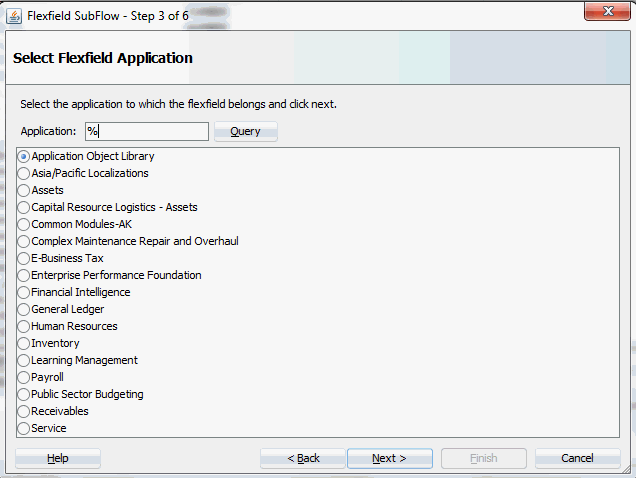Screen dimensions: 636x478
Task: Choose Common Modules-AK radio button
Action: coord(24,224)
